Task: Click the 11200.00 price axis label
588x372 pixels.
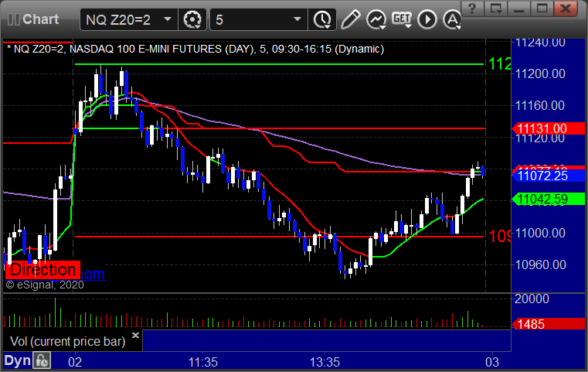Action: pos(540,74)
